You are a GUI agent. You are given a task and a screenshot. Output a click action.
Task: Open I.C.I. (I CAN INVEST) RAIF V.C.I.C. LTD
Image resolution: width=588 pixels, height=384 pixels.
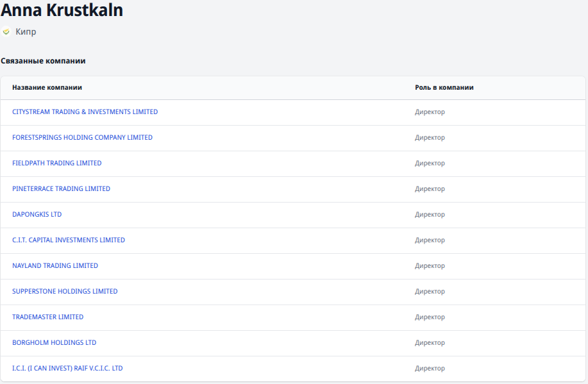[x=67, y=368]
